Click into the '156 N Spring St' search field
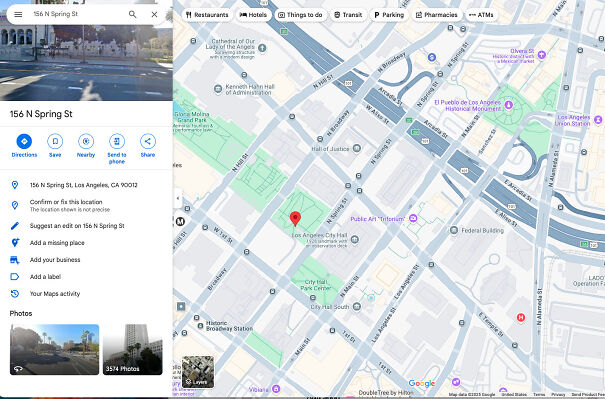The width and height of the screenshot is (605, 399). [x=77, y=14]
